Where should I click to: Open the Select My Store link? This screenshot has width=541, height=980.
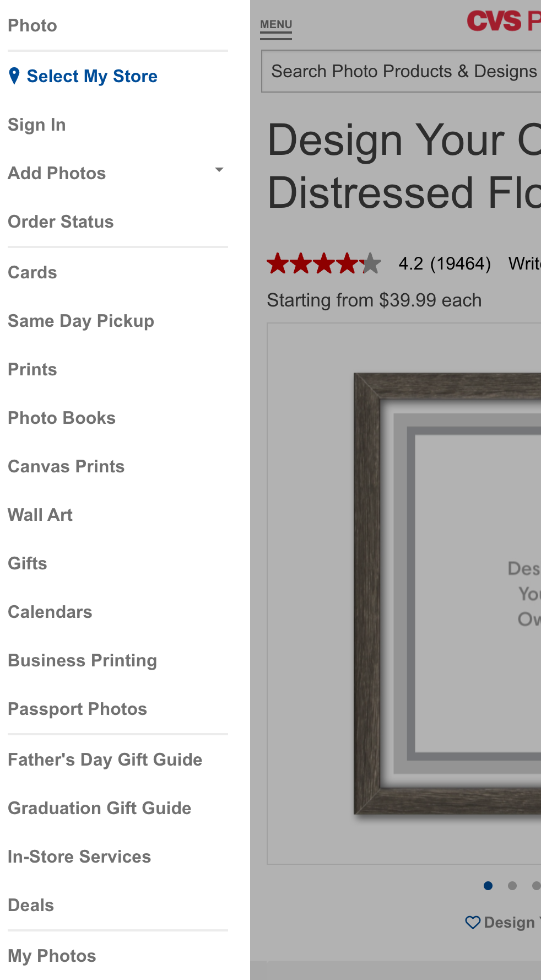[x=92, y=76]
